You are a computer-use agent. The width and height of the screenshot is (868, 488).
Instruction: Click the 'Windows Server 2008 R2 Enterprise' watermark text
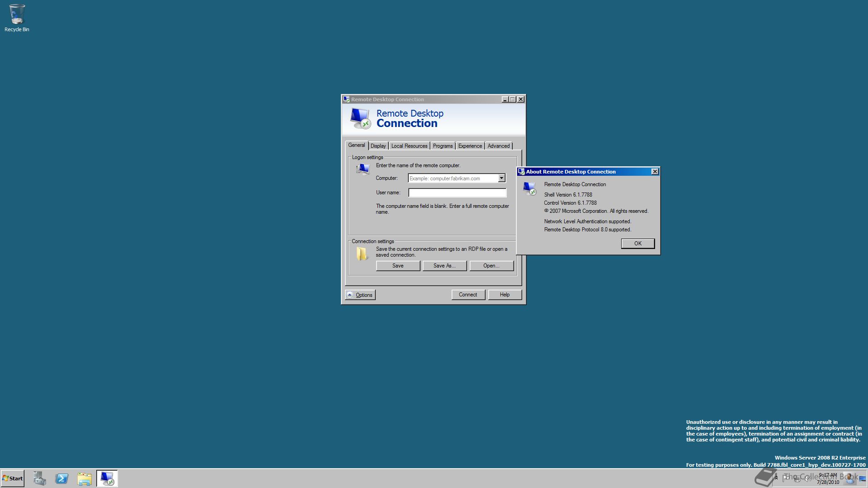click(820, 458)
